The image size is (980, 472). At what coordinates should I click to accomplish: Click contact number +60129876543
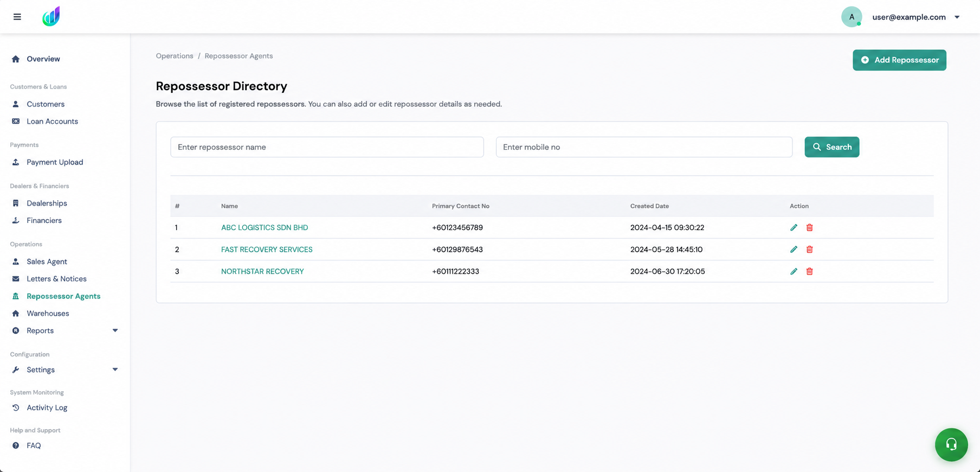[457, 250]
